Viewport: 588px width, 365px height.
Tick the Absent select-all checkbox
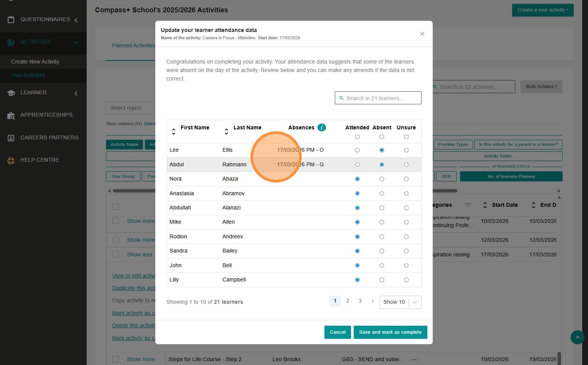tap(382, 137)
